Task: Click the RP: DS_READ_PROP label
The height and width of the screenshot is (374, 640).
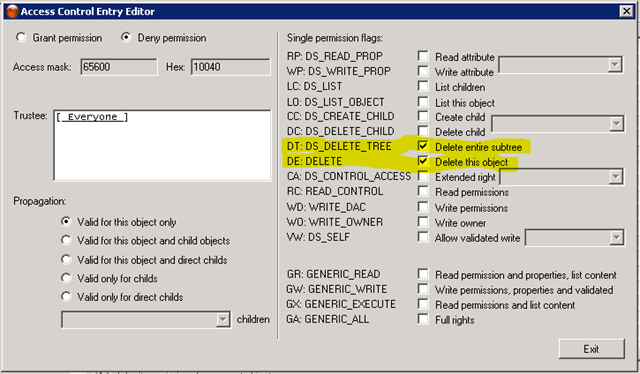Action: tap(335, 56)
